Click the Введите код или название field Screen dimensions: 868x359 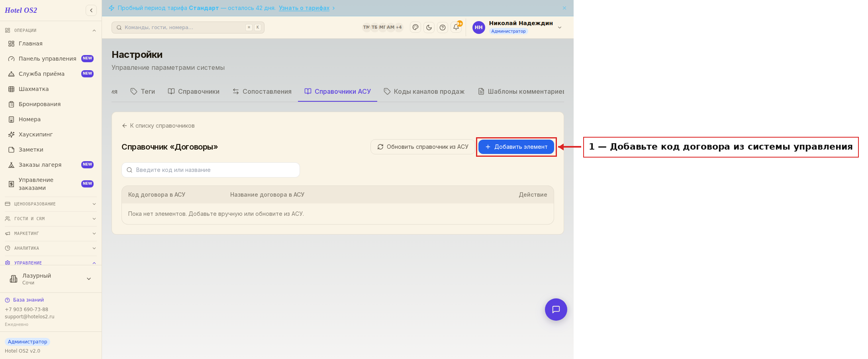click(x=211, y=170)
